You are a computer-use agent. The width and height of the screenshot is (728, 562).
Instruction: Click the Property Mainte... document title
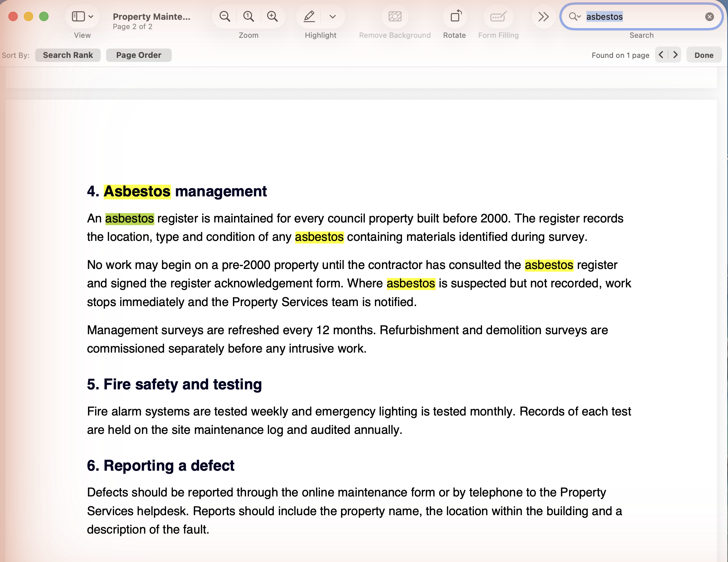152,16
